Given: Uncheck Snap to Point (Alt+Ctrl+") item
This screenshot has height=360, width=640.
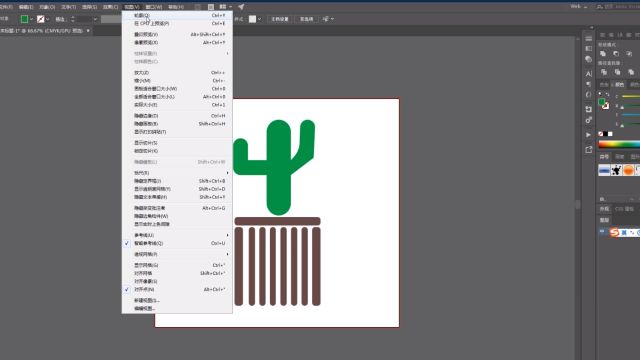Looking at the screenshot, I should (177, 289).
